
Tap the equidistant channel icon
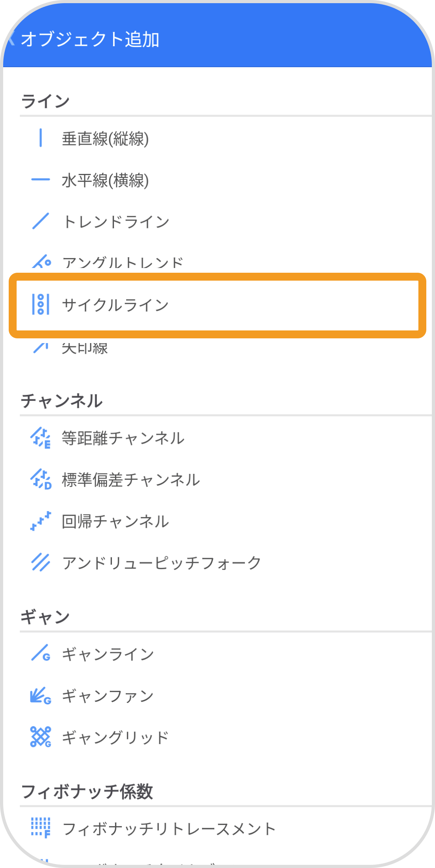coord(41,438)
